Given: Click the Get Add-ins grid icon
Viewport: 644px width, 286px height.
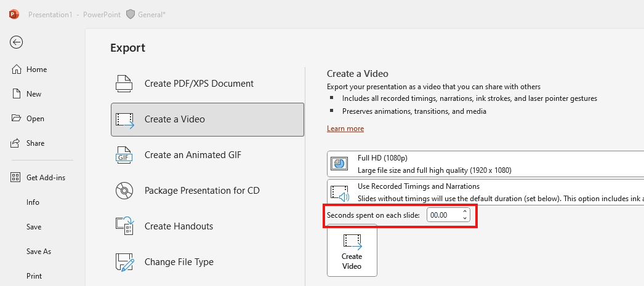Looking at the screenshot, I should [15, 177].
